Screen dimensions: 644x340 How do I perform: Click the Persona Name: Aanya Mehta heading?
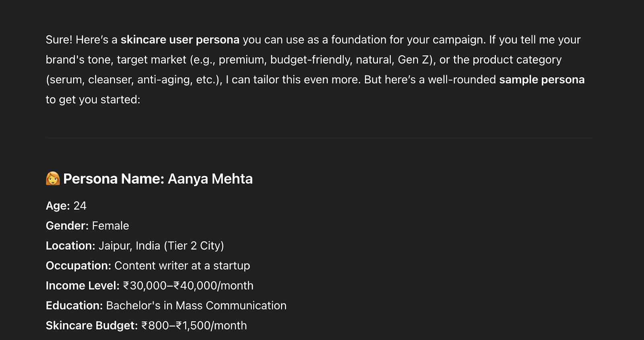coord(158,179)
